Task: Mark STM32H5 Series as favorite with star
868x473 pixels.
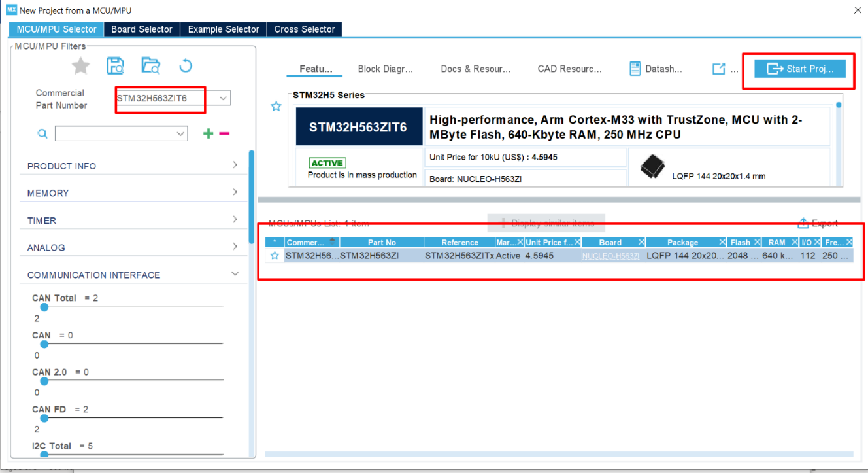Action: pyautogui.click(x=275, y=106)
